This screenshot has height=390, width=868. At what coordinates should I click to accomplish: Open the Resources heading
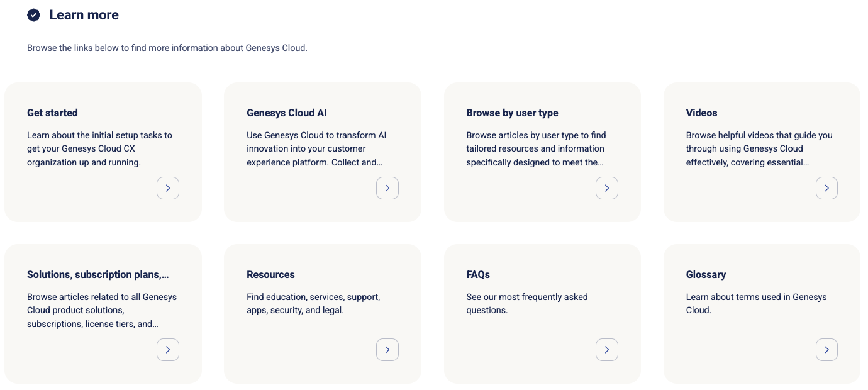point(270,275)
